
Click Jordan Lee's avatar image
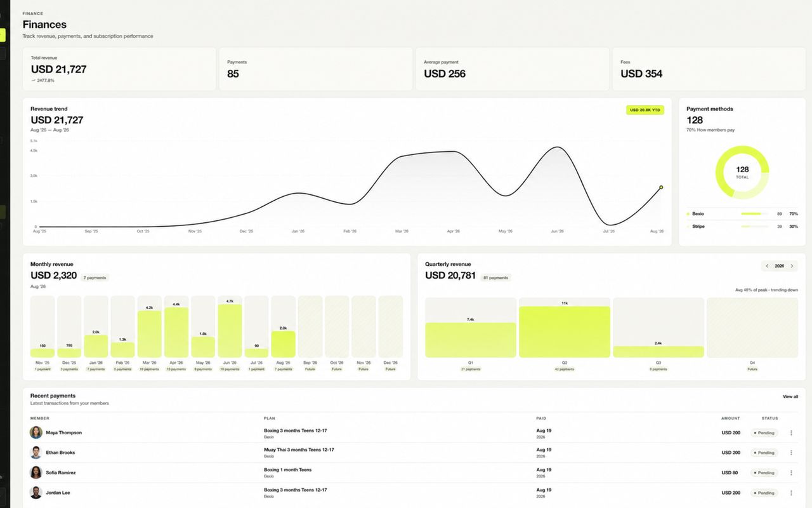coord(36,493)
